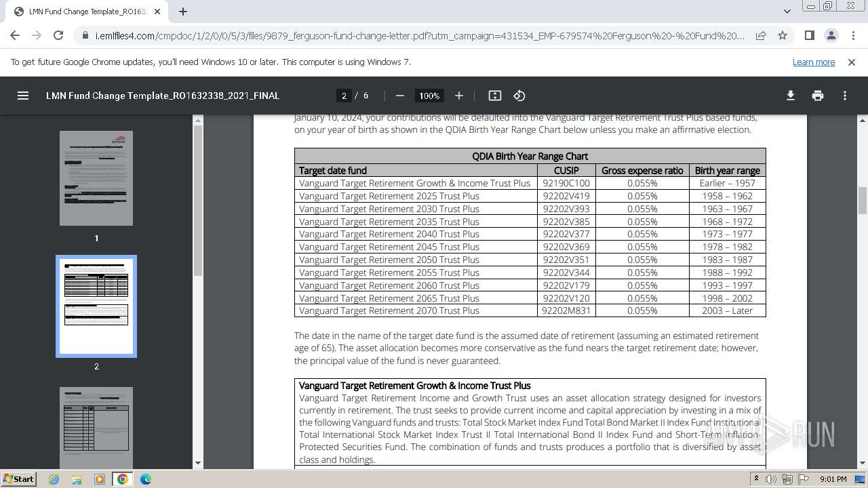
Task: Dismiss the Chrome update notification bar
Action: 852,62
